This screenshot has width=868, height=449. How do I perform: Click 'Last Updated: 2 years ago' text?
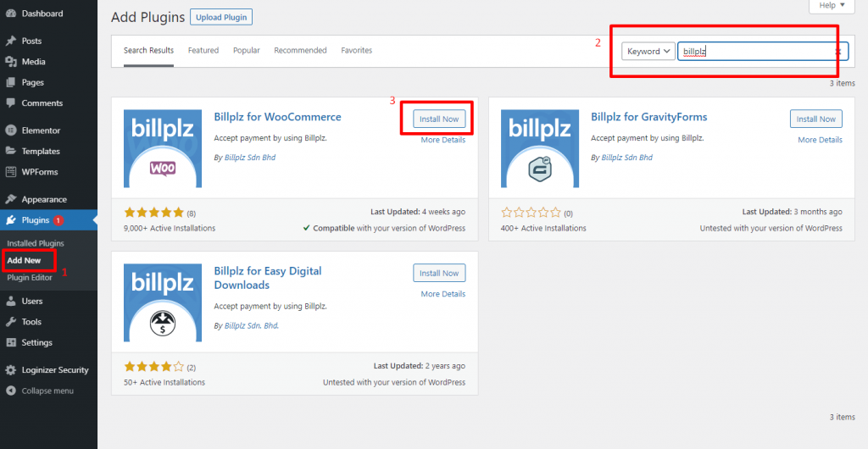click(x=420, y=366)
